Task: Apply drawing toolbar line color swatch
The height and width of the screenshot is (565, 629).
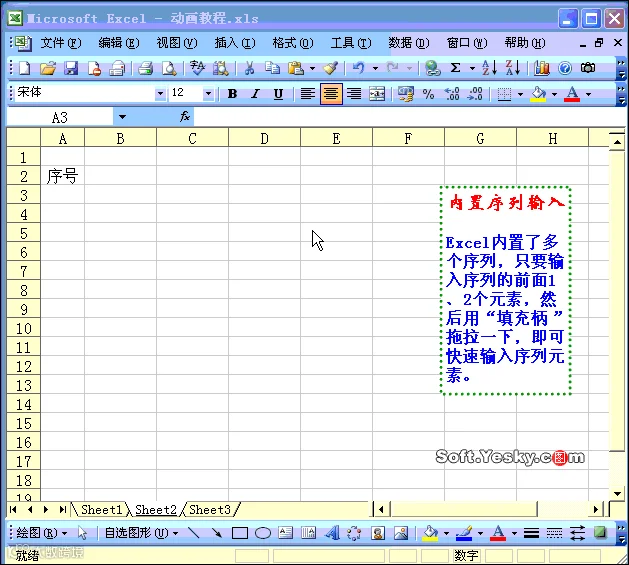Action: (x=464, y=533)
